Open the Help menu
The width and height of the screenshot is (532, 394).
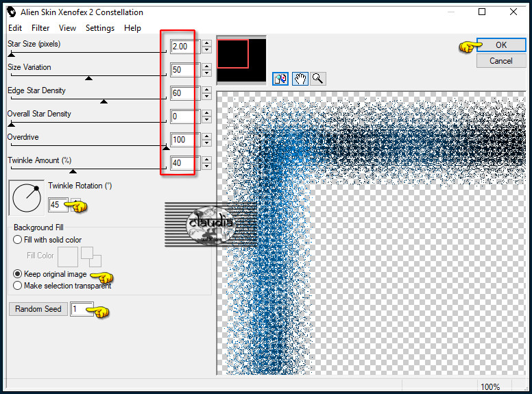(x=132, y=28)
